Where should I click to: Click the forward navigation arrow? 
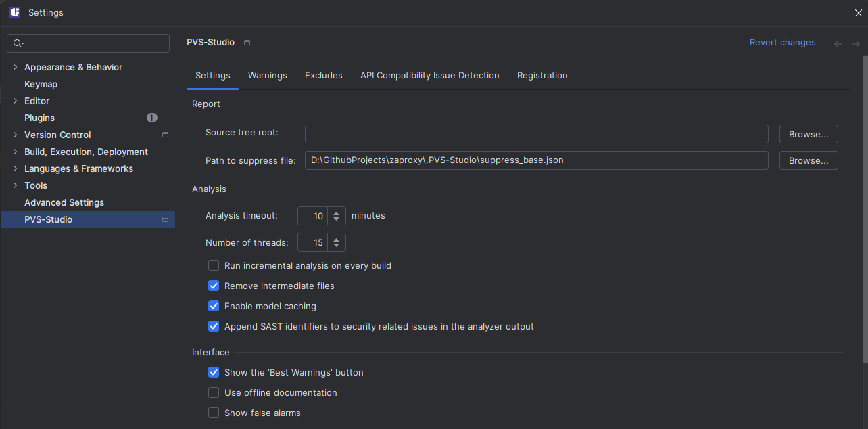(856, 43)
